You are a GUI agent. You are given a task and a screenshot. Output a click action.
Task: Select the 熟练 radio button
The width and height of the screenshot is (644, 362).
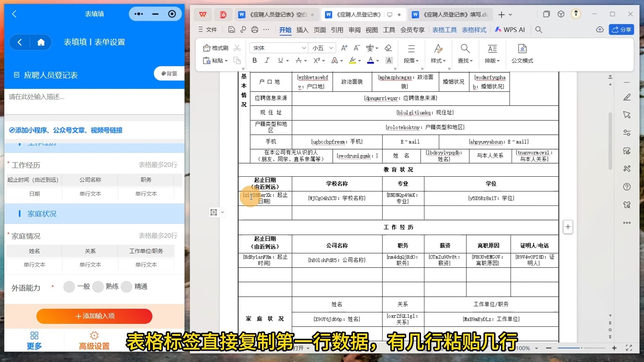[98, 287]
